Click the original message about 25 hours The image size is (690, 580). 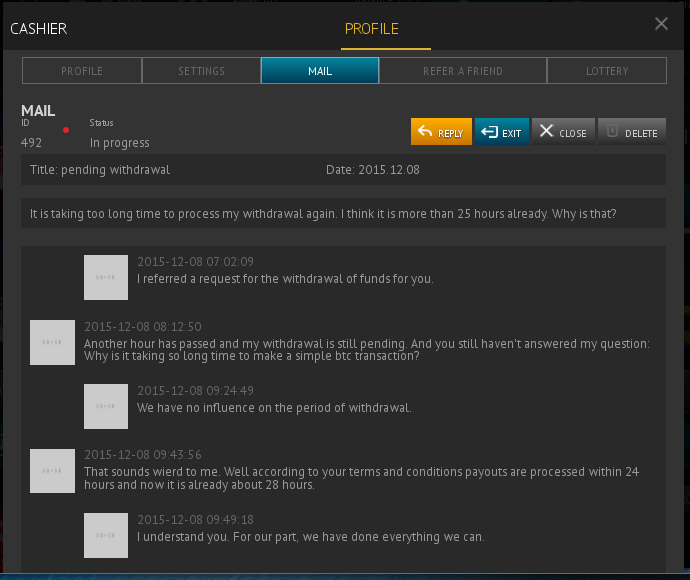[x=323, y=214]
